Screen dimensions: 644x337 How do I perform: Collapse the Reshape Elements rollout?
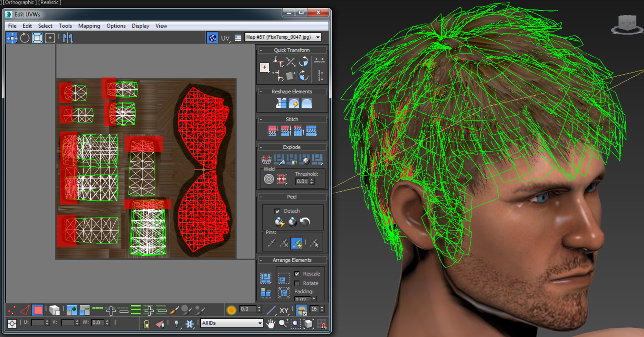(261, 92)
